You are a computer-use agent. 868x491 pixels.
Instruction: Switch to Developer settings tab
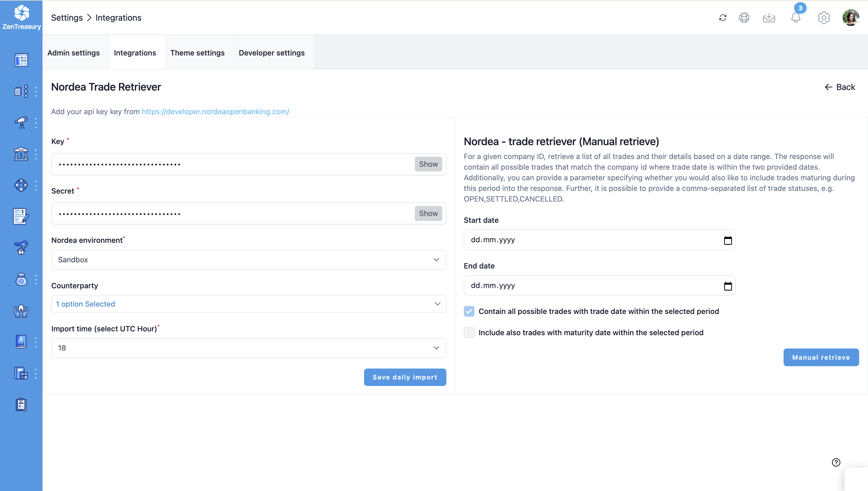pos(272,53)
